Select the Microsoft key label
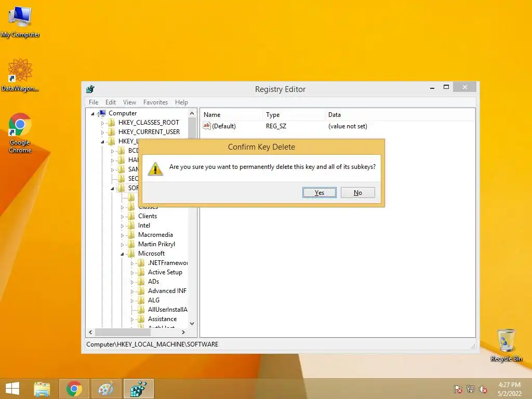 [x=151, y=254]
